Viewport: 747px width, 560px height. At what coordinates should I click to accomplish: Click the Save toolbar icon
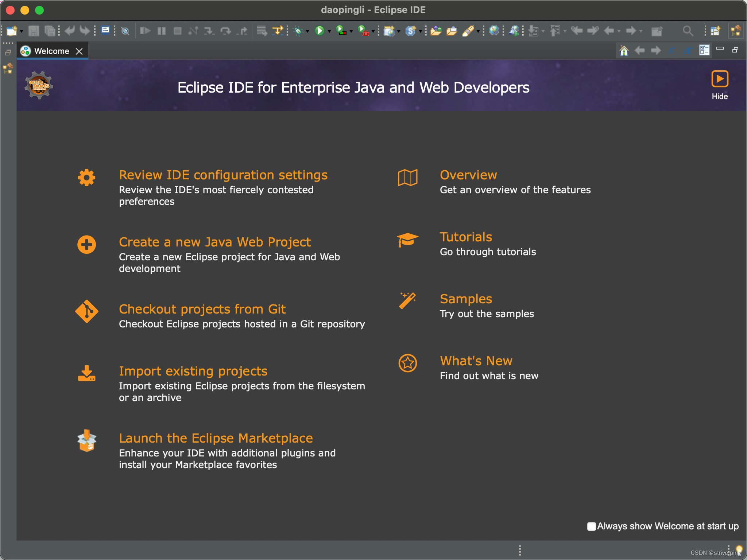point(34,31)
